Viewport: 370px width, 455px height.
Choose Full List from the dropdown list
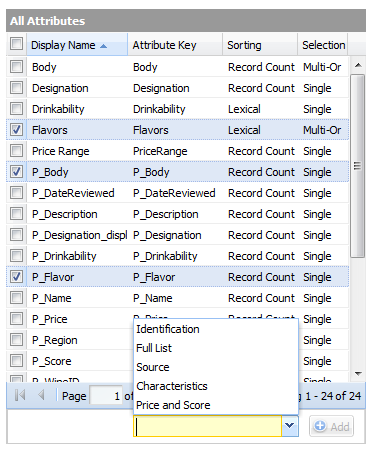216,348
